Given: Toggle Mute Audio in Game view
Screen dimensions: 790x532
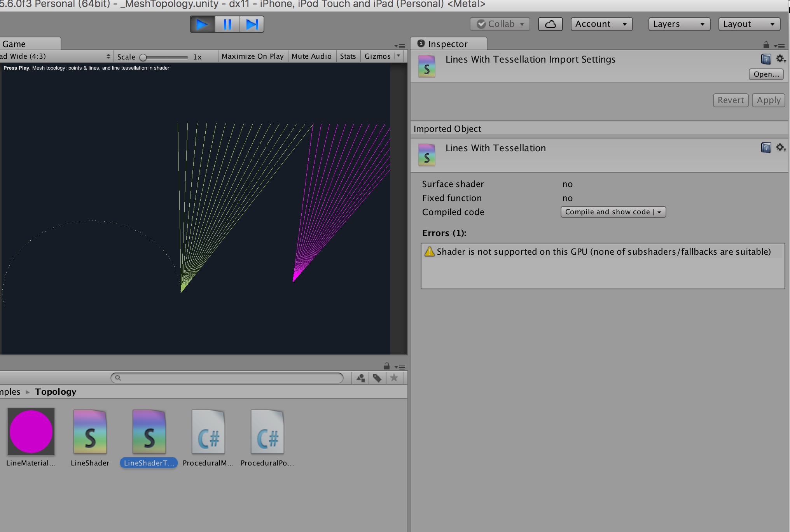Looking at the screenshot, I should (311, 56).
